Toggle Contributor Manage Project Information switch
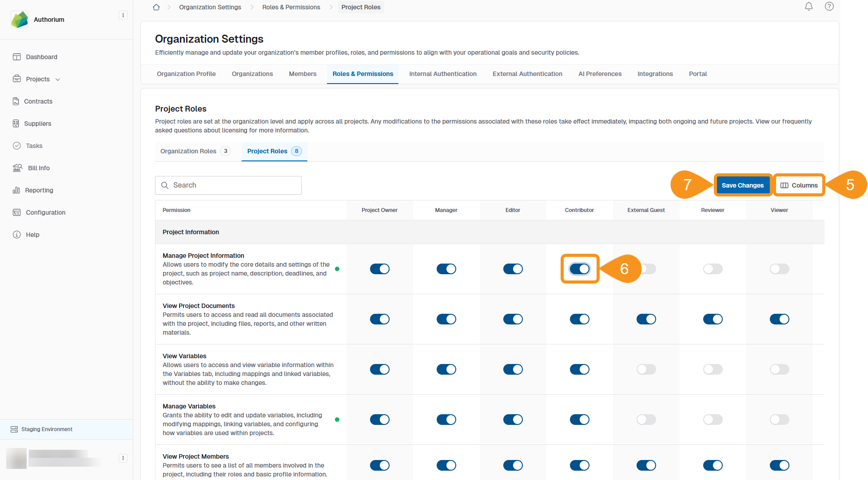868x480 pixels. click(x=579, y=269)
